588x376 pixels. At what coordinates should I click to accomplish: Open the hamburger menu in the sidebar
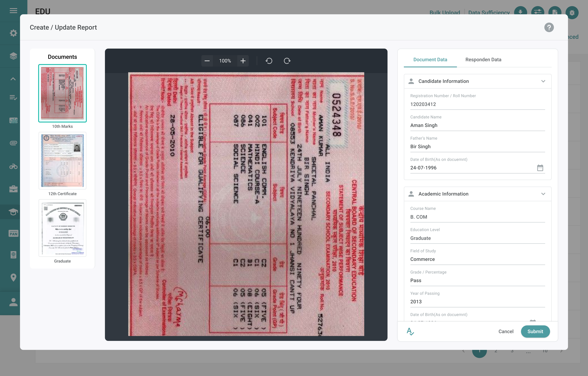point(13,11)
